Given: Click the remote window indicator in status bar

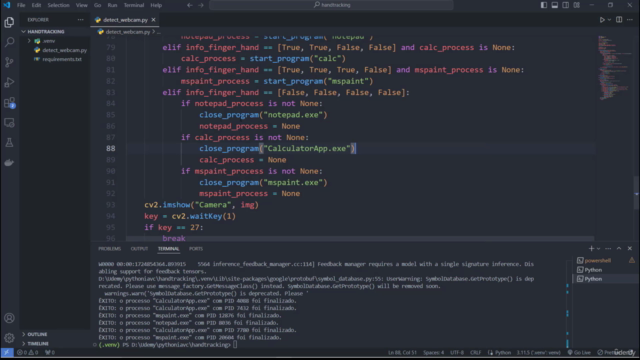Looking at the screenshot, I should [x=7, y=352].
